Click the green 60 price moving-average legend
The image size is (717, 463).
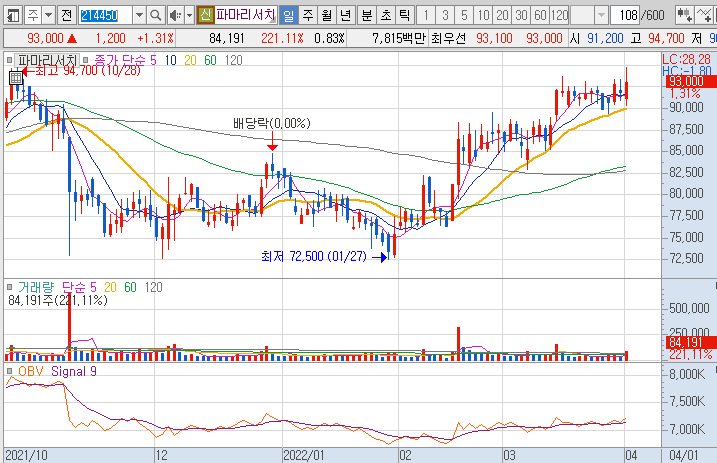point(210,60)
